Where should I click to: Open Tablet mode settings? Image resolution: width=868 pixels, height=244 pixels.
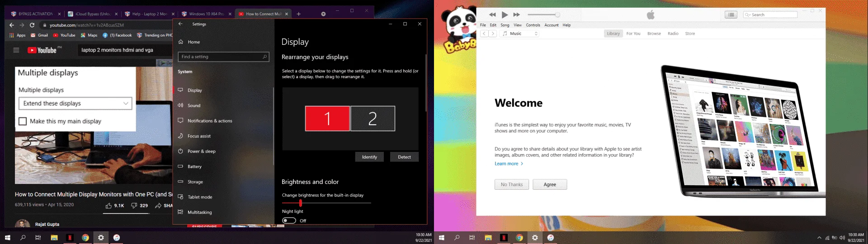(x=200, y=197)
